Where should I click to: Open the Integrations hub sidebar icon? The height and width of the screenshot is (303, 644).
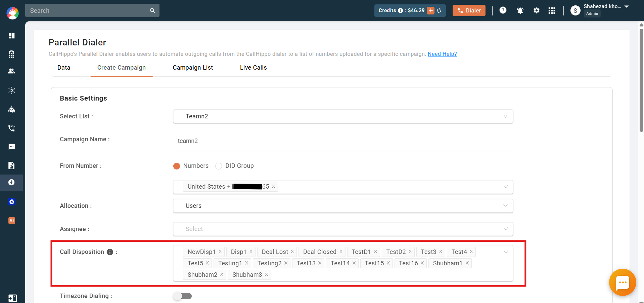(x=12, y=90)
